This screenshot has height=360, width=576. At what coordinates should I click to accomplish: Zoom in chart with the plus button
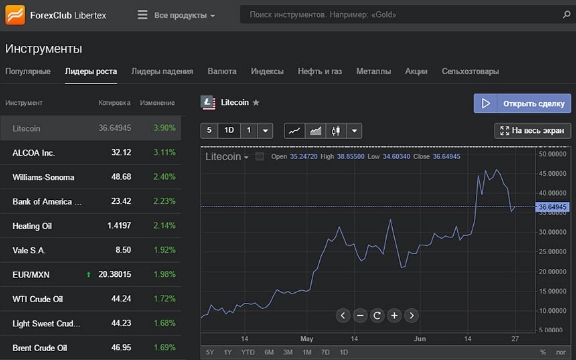point(394,316)
